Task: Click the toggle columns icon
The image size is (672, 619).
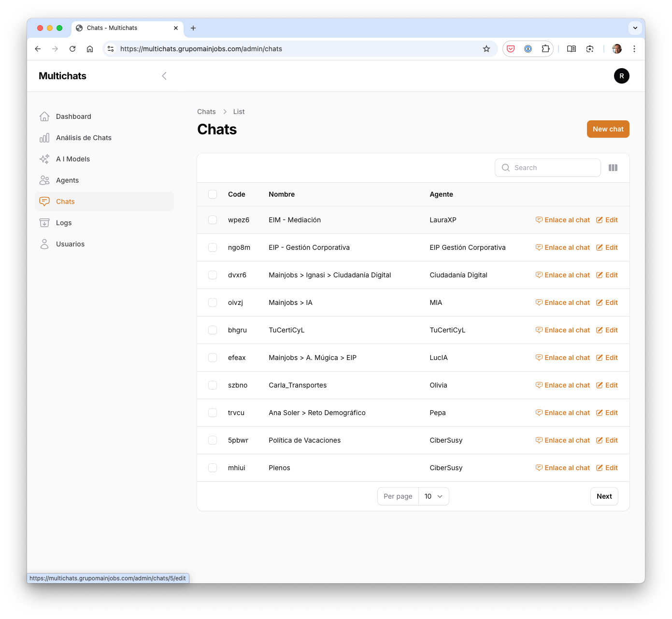Action: tap(613, 168)
